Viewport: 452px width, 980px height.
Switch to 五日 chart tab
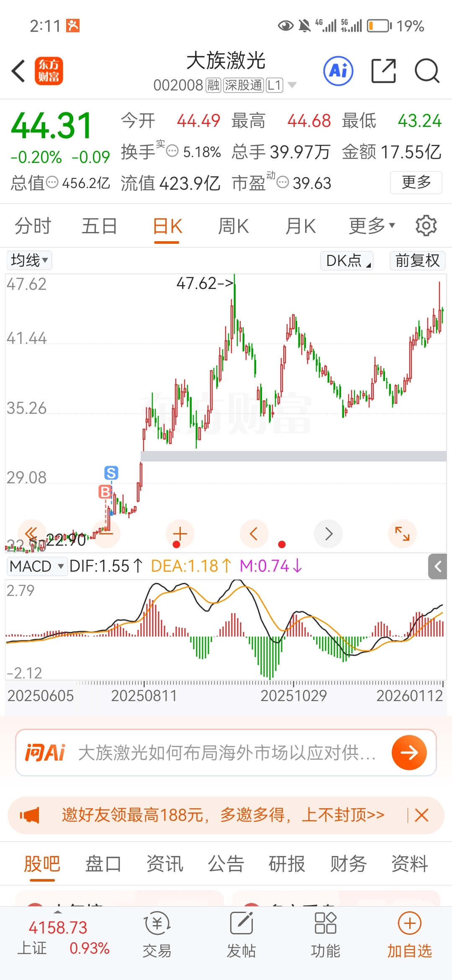[100, 226]
